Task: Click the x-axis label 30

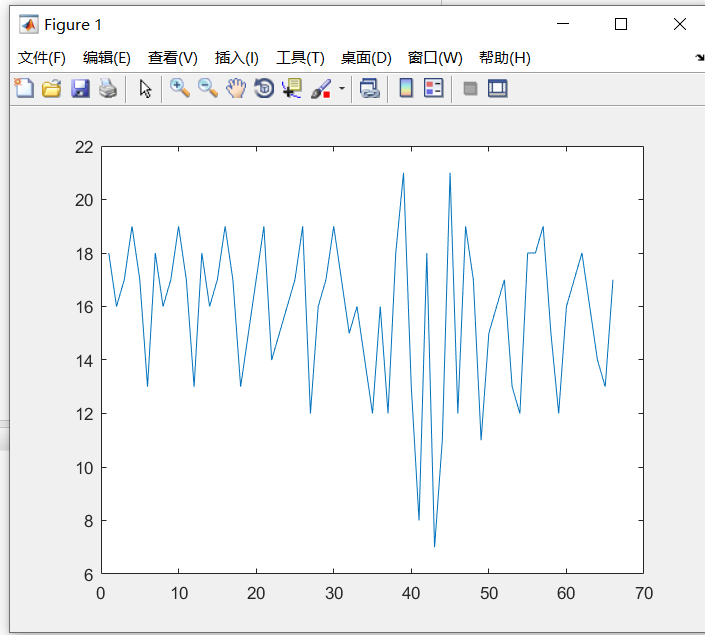Action: point(334,594)
